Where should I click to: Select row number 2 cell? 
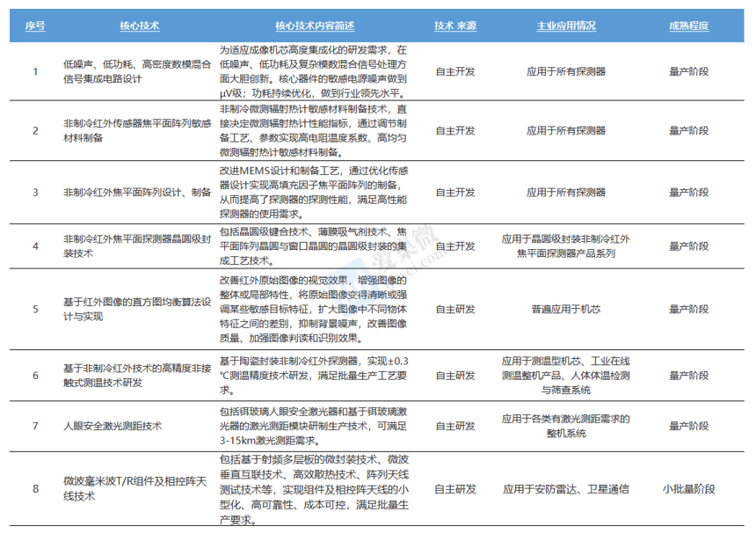(35, 131)
